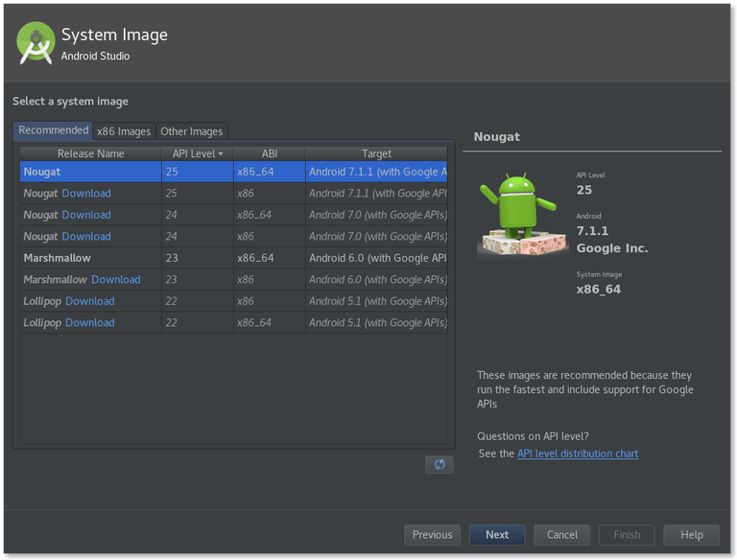The image size is (737, 560).
Task: Click the Next button
Action: (497, 535)
